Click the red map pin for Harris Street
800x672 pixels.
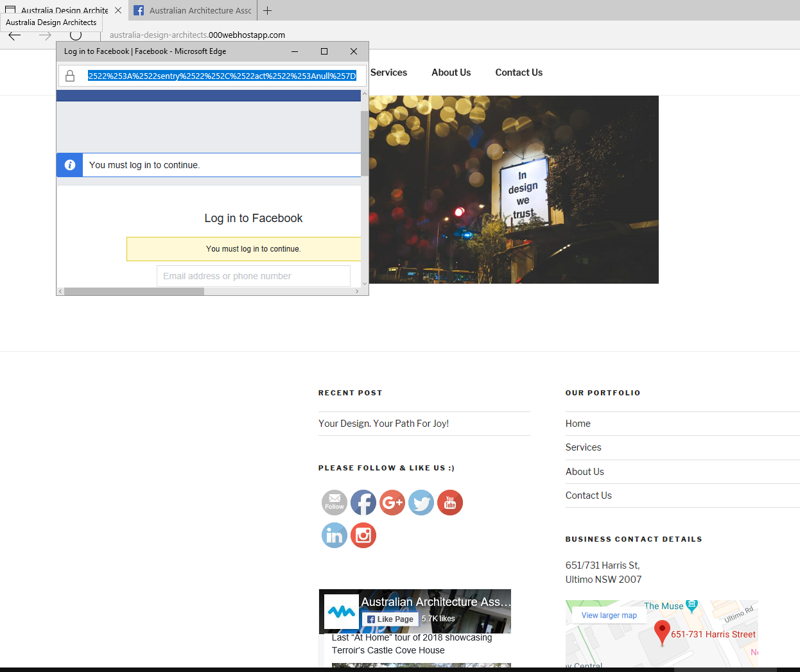[x=661, y=632]
